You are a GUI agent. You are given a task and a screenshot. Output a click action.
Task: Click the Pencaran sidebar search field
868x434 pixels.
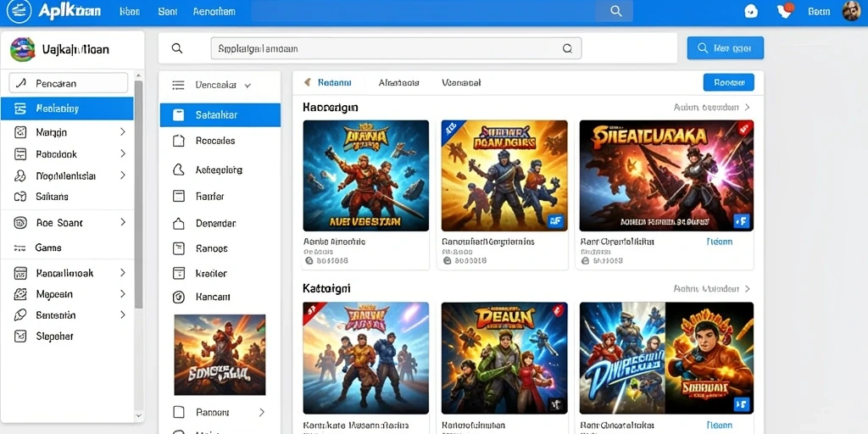pyautogui.click(x=68, y=83)
